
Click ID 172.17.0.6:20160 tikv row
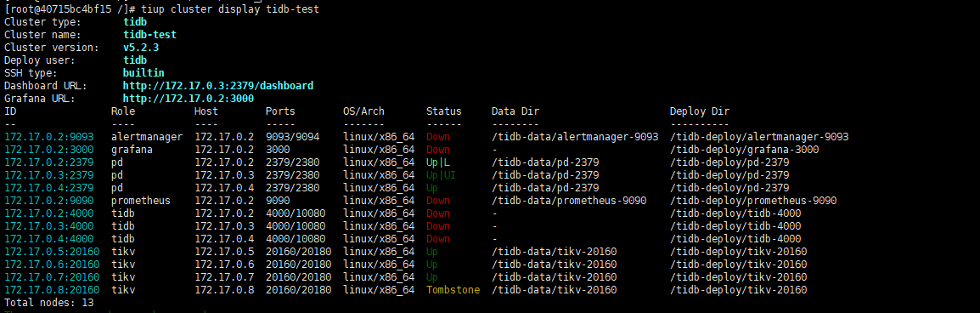point(52,265)
